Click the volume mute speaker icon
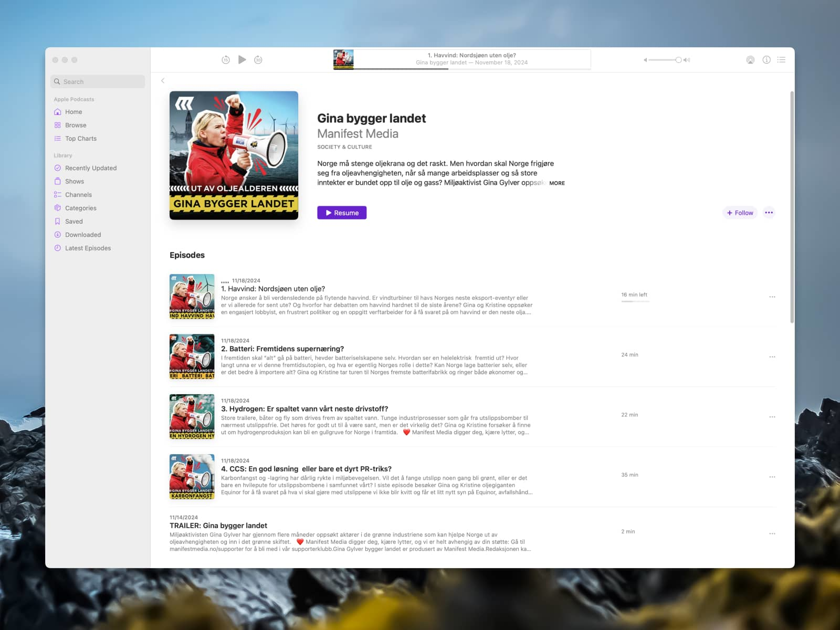The image size is (840, 630). click(x=645, y=60)
